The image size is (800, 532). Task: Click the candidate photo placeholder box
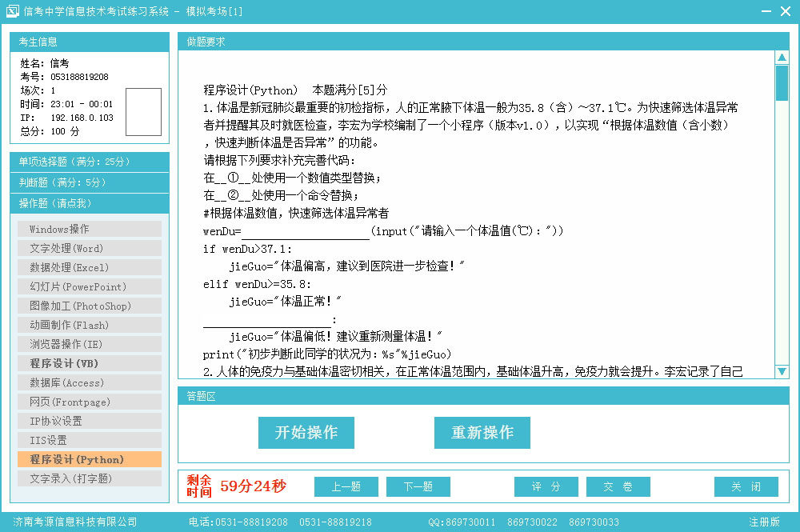tap(143, 112)
